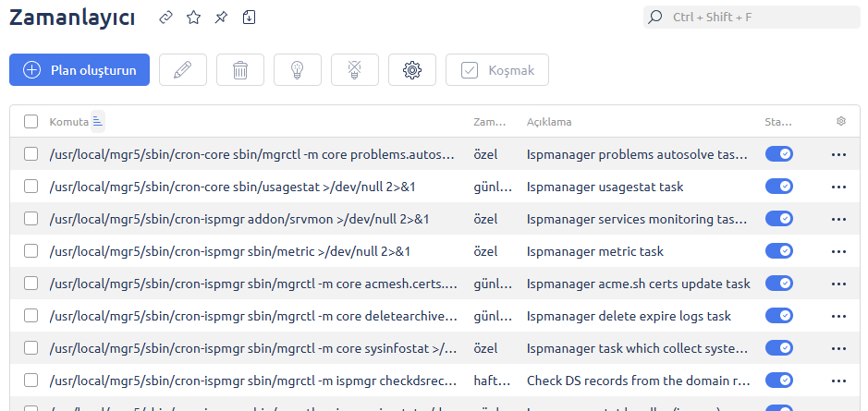Check the usagestat task row checkbox
868x411 pixels.
pos(31,187)
